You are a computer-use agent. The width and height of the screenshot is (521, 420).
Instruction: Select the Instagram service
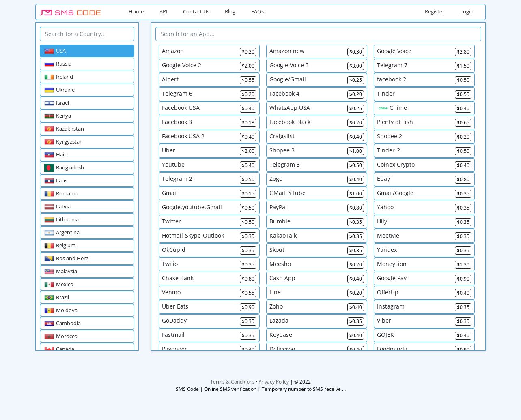point(424,307)
